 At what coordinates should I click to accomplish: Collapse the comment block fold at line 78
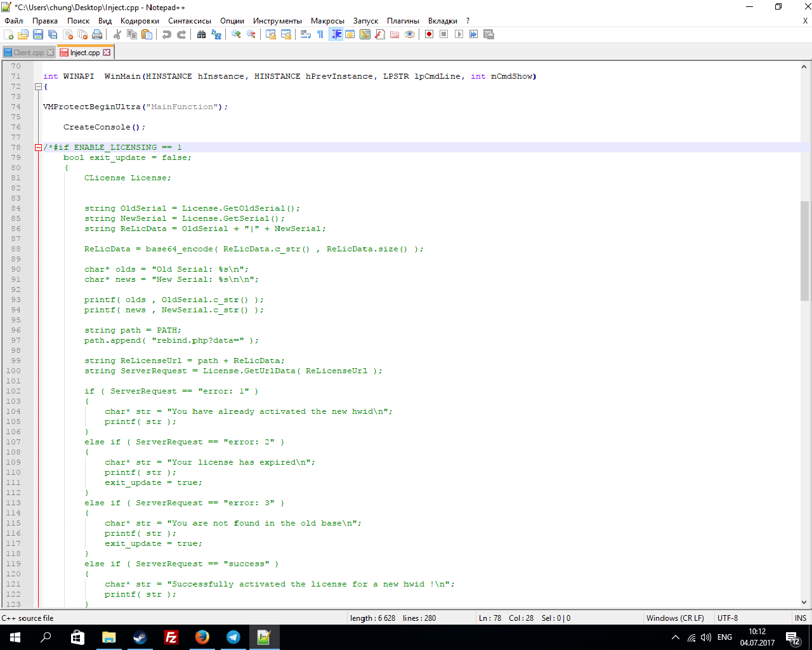click(x=38, y=147)
